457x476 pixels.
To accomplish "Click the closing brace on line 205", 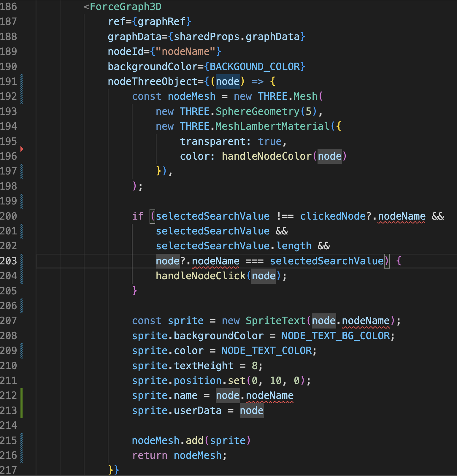I will (135, 291).
